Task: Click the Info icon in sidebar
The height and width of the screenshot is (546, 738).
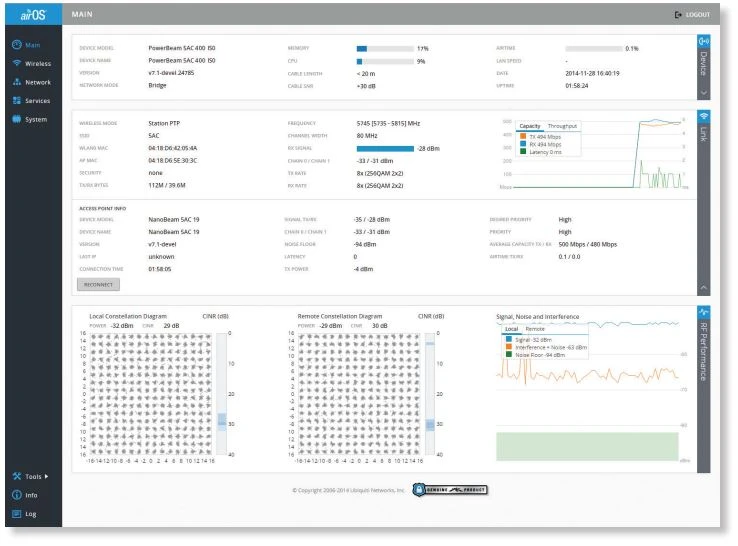Action: coord(17,495)
